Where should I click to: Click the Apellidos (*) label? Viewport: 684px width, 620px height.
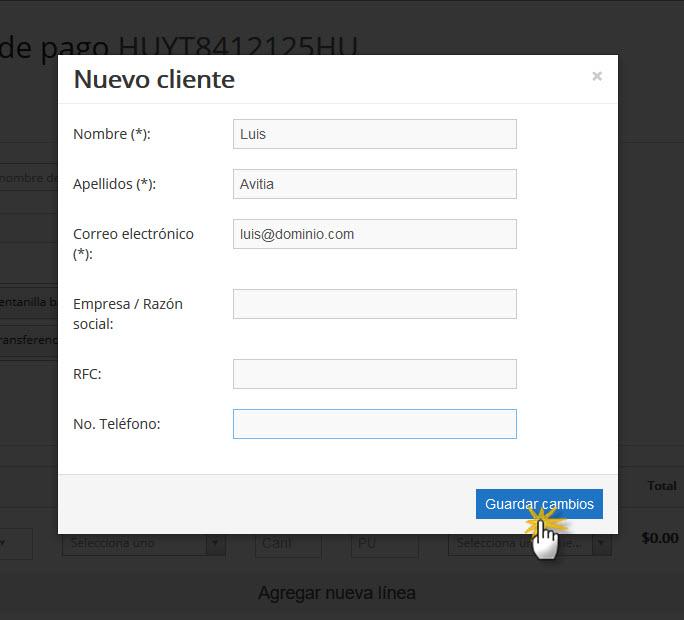[x=114, y=184]
